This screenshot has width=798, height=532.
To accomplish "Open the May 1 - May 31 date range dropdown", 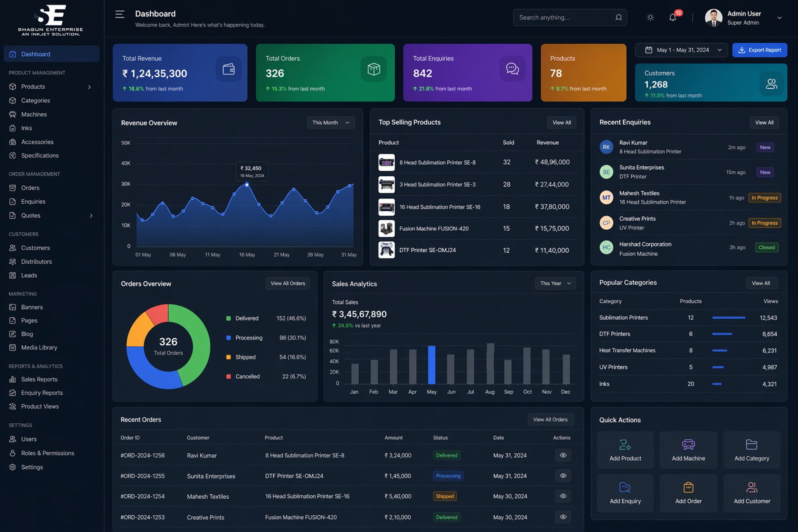I will pyautogui.click(x=681, y=50).
